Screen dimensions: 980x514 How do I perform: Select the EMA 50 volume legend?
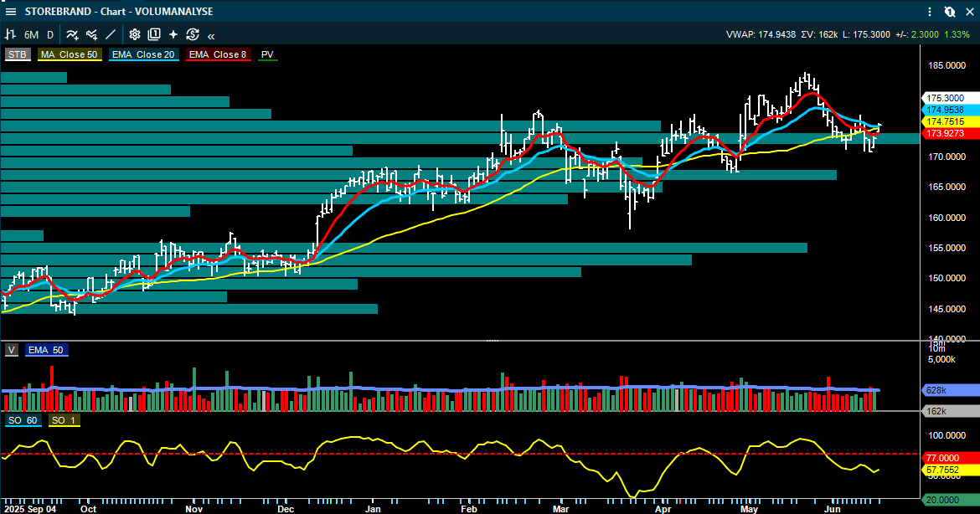coord(46,350)
